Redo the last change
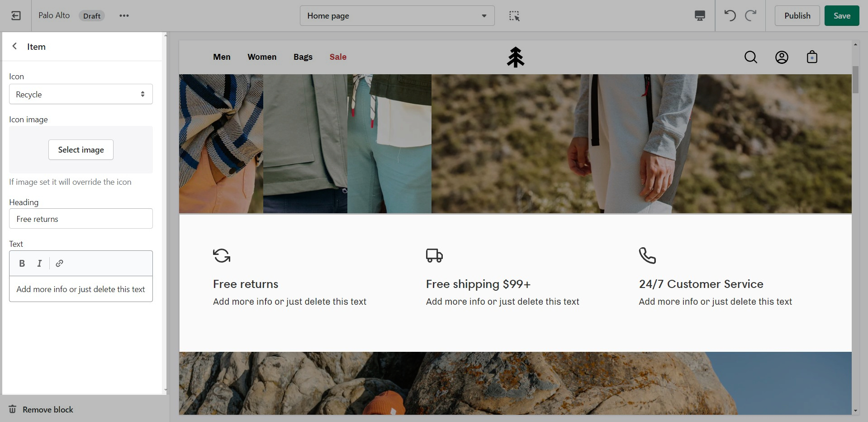This screenshot has height=422, width=868. tap(751, 16)
